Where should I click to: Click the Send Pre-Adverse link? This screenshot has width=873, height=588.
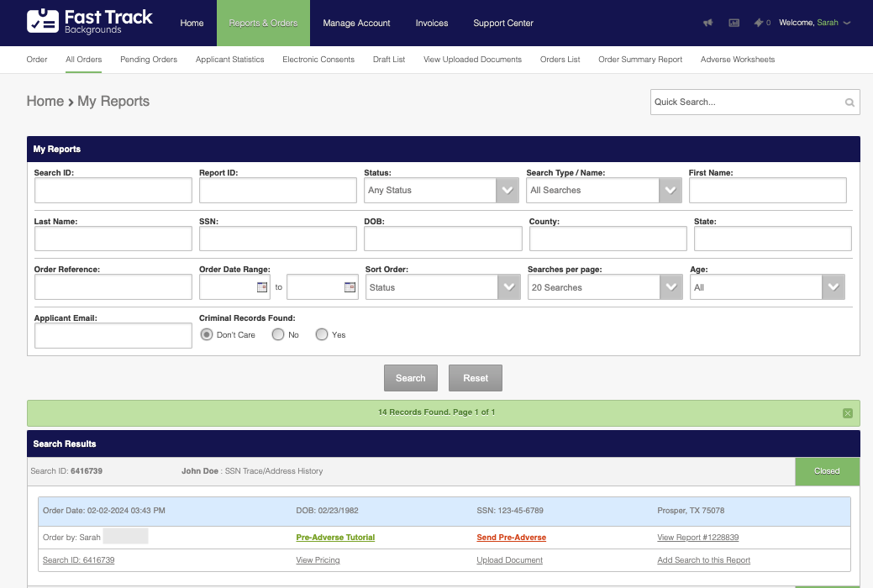(511, 538)
